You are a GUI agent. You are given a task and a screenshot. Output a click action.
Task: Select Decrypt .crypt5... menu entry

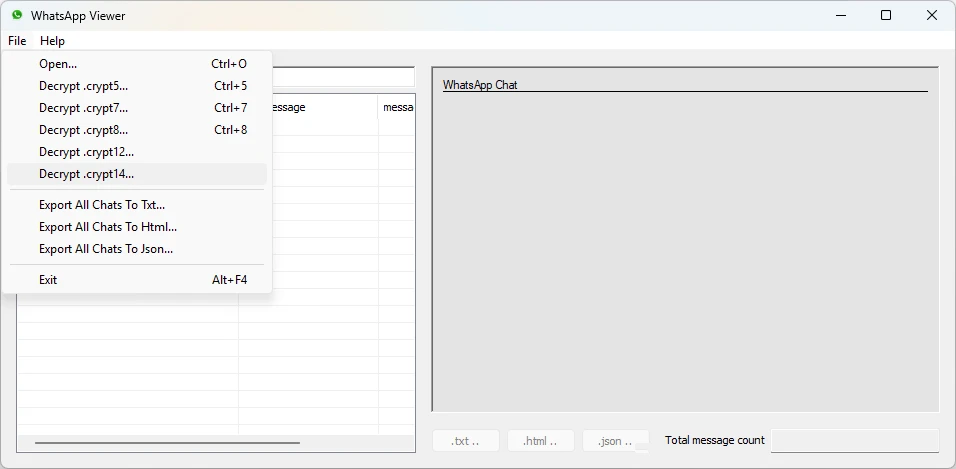point(137,86)
